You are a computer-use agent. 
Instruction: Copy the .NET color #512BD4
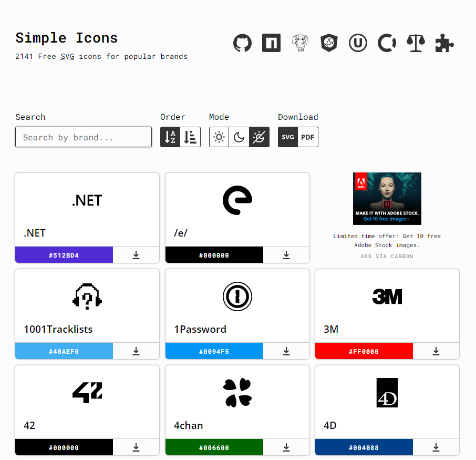click(64, 255)
